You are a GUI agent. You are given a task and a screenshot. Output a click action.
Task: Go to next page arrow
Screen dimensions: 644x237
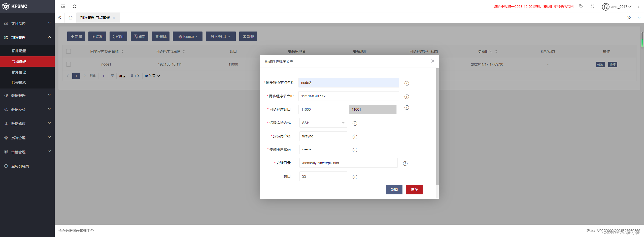[x=85, y=76]
